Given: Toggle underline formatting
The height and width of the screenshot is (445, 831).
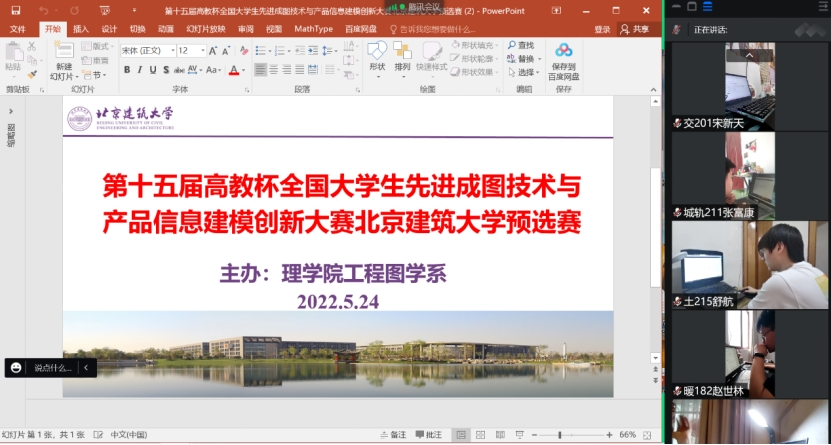Looking at the screenshot, I should 153,70.
